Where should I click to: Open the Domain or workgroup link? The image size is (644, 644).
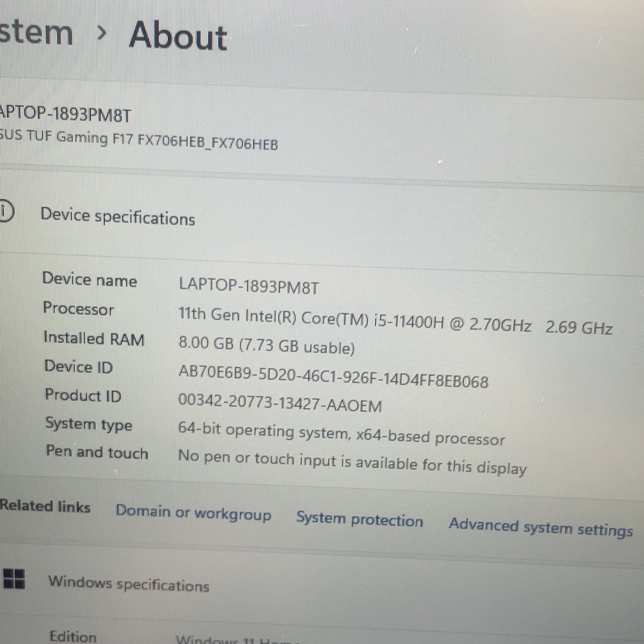pyautogui.click(x=193, y=513)
